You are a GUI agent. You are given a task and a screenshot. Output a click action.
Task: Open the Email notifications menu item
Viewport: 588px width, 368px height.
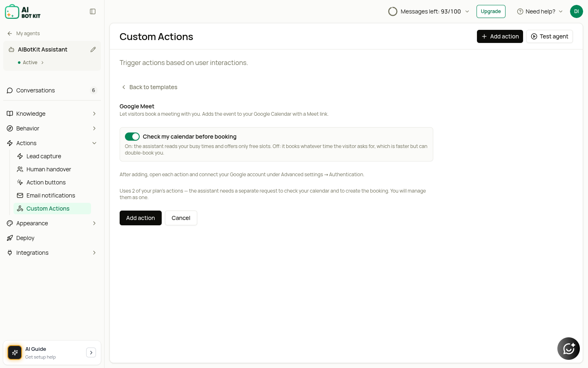click(52, 195)
